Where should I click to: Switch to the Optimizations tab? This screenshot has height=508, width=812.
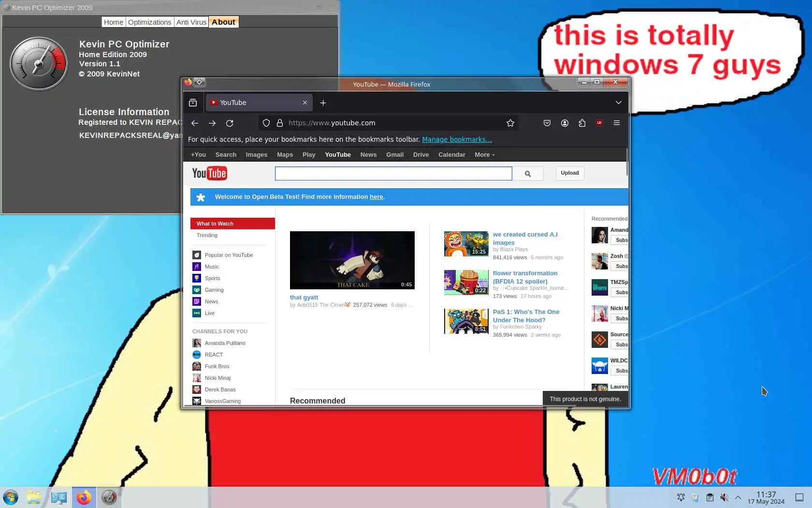click(150, 22)
